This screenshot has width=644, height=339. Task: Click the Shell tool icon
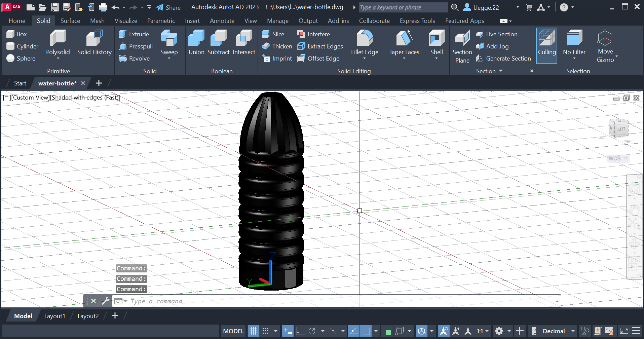click(x=437, y=38)
